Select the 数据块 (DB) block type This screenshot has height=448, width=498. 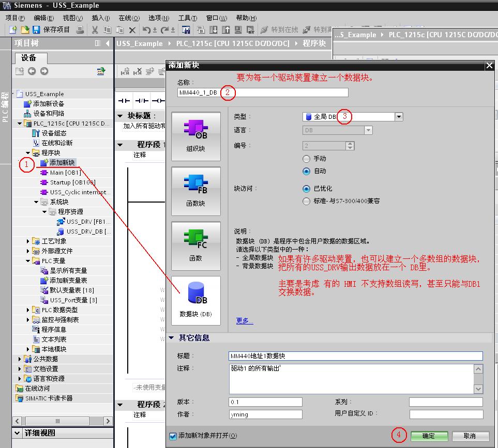coord(196,300)
